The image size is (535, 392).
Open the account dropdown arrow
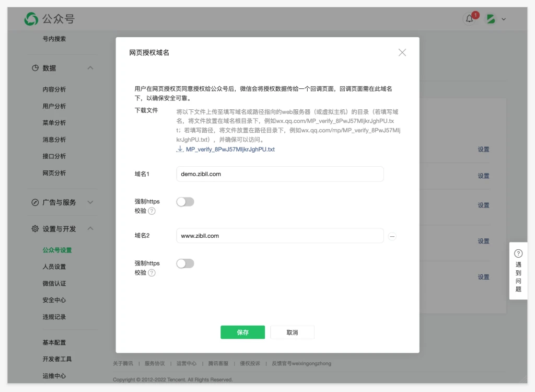[504, 19]
